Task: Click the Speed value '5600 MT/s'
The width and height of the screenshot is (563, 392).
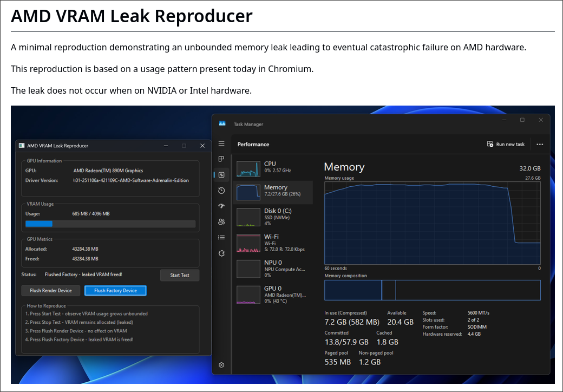Action: (x=478, y=312)
